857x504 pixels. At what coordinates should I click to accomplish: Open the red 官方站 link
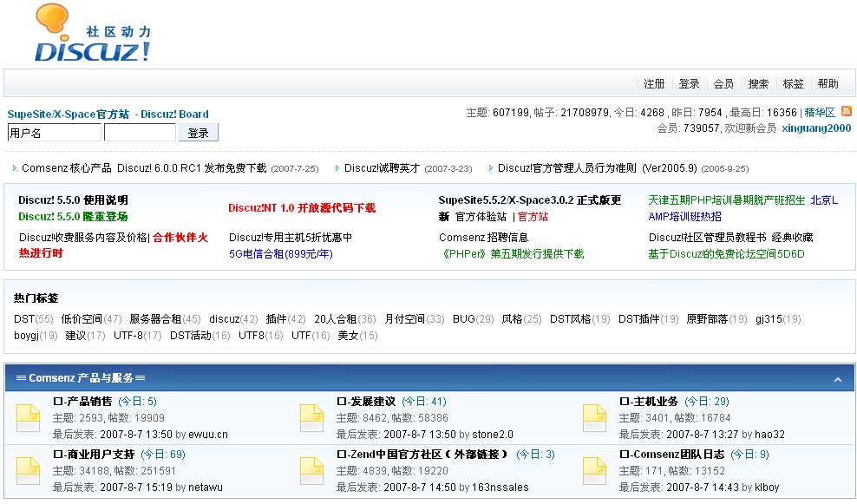tap(533, 217)
